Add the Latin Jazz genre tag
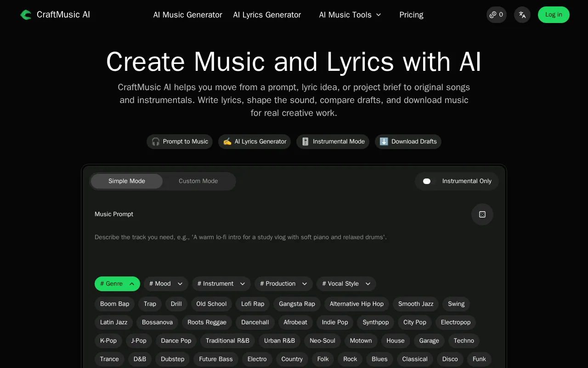Screen dimensions: 588x368 pos(113,322)
